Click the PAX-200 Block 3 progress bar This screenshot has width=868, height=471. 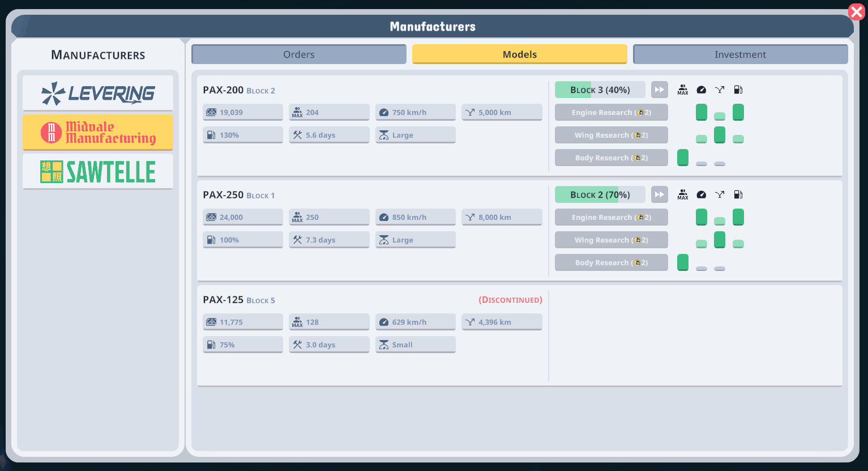pyautogui.click(x=600, y=90)
